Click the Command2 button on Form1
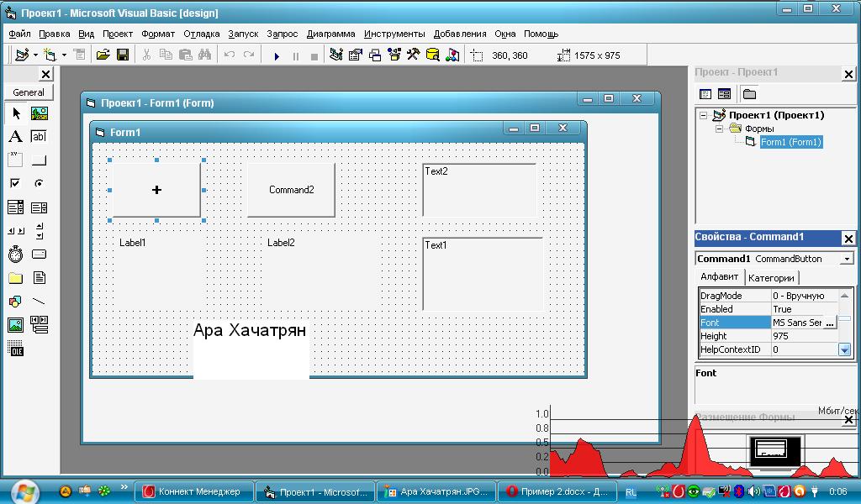Image resolution: width=861 pixels, height=504 pixels. coord(291,190)
